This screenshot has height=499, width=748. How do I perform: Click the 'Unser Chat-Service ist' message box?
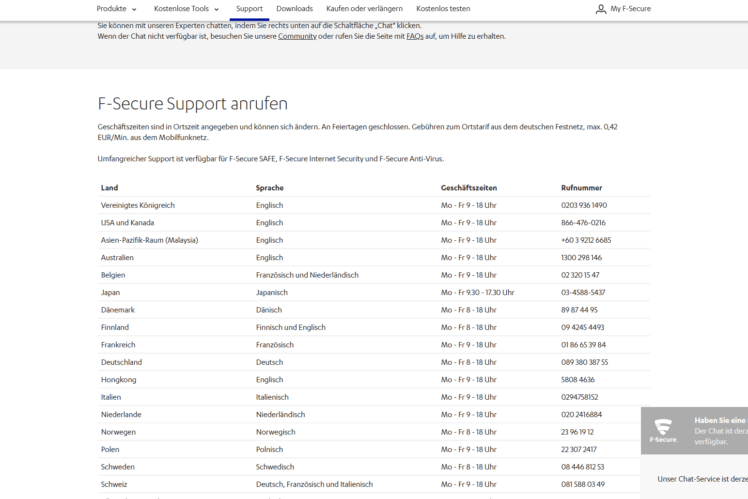pos(695,479)
